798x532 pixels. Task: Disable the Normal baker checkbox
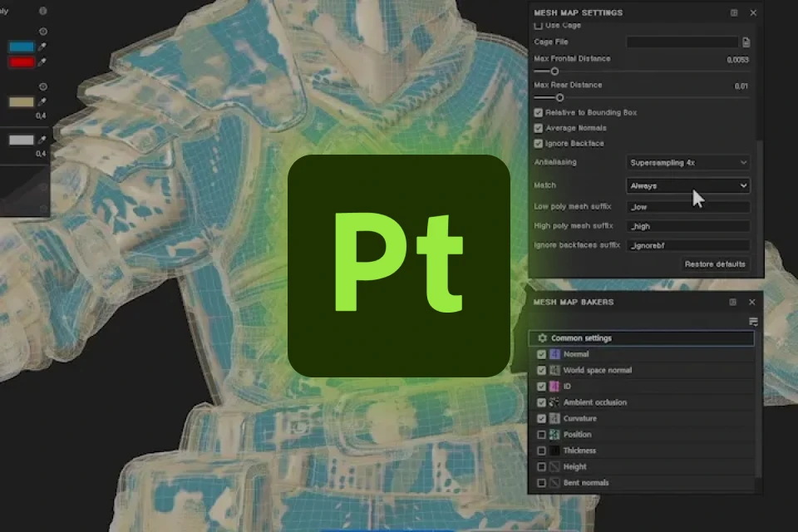click(x=541, y=354)
